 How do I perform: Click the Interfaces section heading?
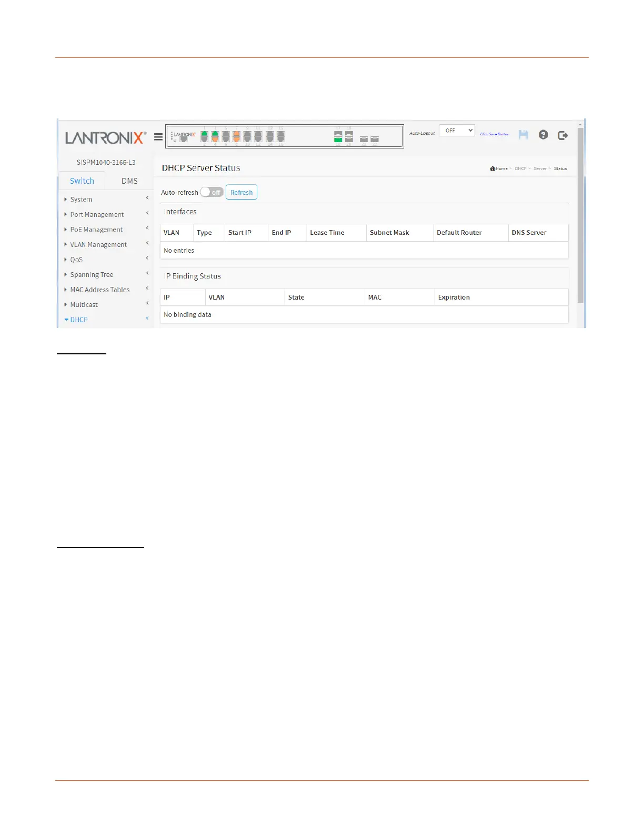180,212
